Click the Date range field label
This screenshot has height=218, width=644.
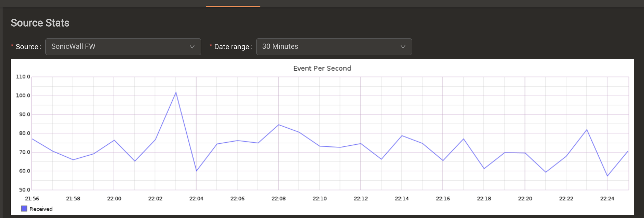pos(233,47)
